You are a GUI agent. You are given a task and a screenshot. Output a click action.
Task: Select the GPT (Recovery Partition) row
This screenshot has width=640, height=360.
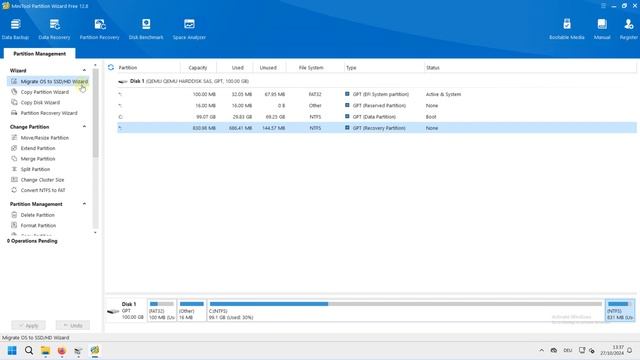pos(376,128)
